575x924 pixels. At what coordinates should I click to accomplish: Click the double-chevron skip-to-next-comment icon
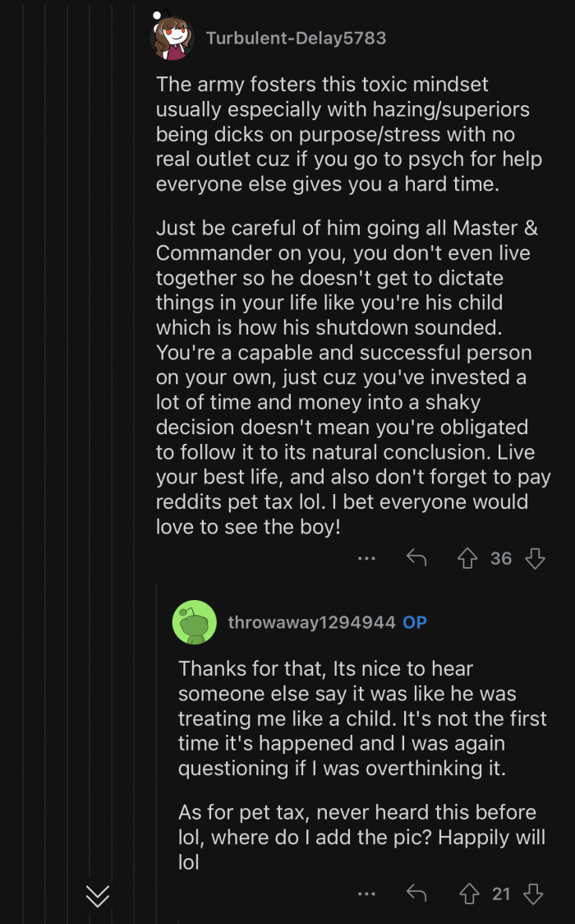pyautogui.click(x=97, y=898)
